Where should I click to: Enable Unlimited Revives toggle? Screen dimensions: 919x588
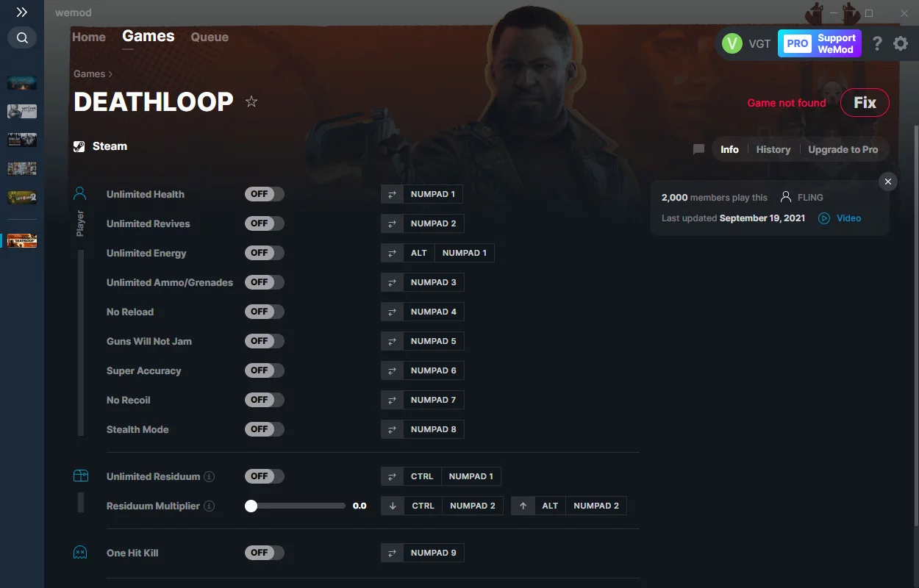tap(264, 223)
